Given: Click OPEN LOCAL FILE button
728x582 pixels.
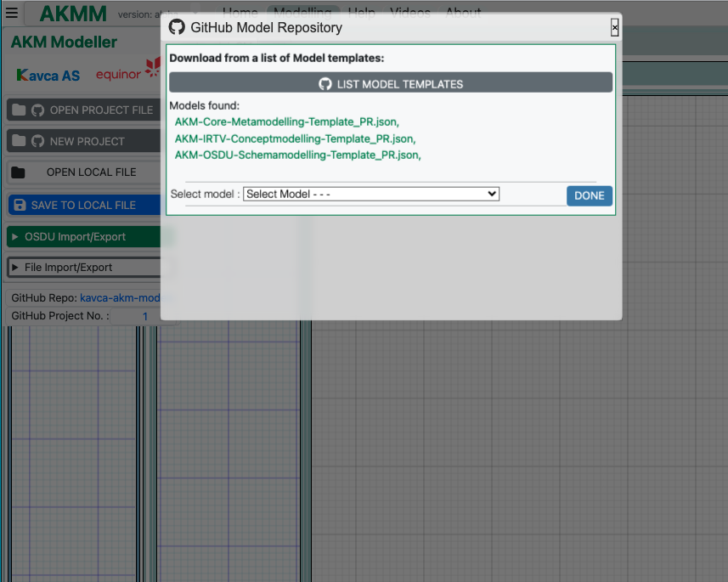Looking at the screenshot, I should [x=84, y=172].
